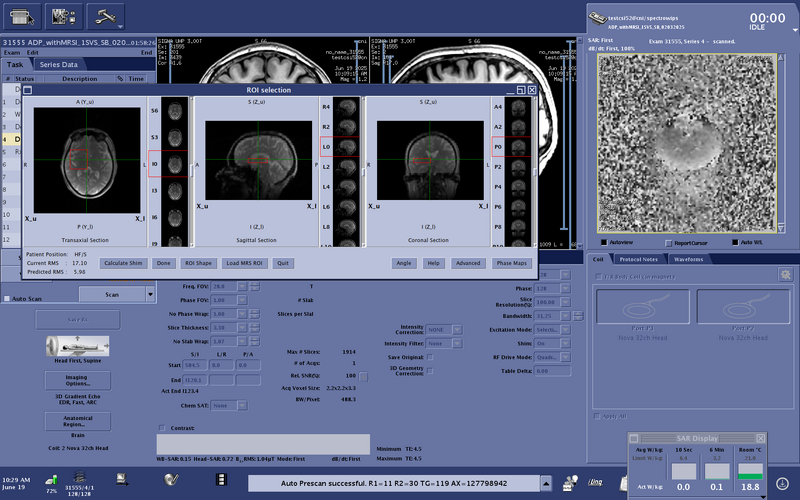Toggle the Contrast checkbox

pyautogui.click(x=162, y=428)
